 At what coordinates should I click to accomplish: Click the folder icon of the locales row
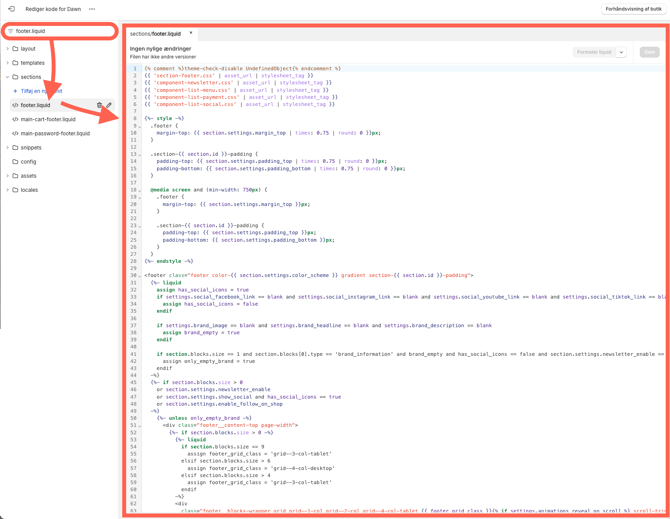pos(15,190)
